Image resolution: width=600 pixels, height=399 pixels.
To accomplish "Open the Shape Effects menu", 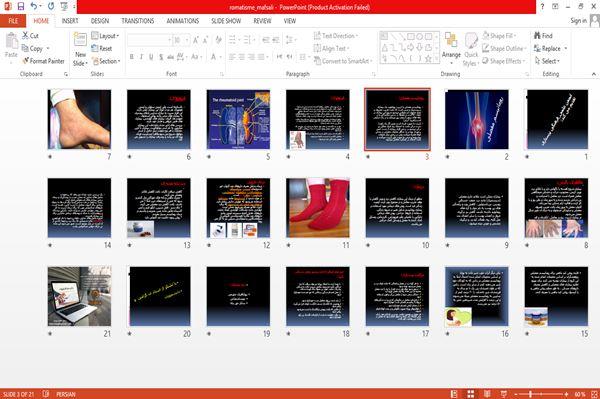I will 504,61.
